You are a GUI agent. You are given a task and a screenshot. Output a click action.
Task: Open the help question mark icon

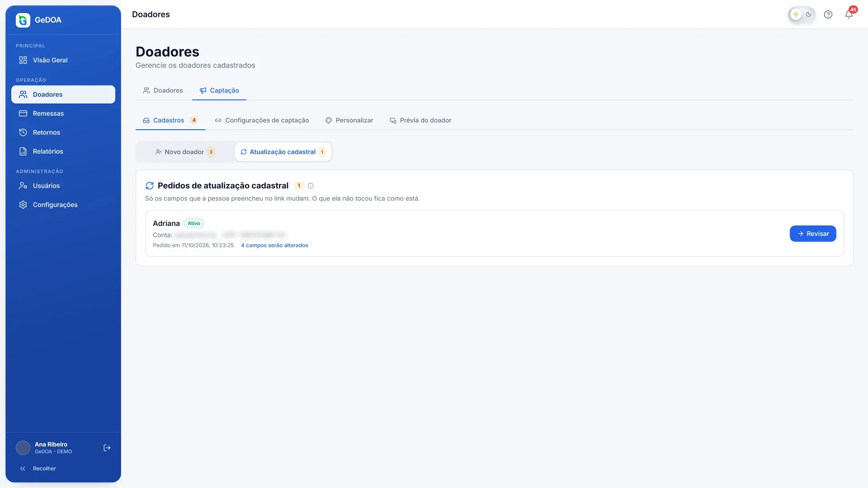(828, 14)
